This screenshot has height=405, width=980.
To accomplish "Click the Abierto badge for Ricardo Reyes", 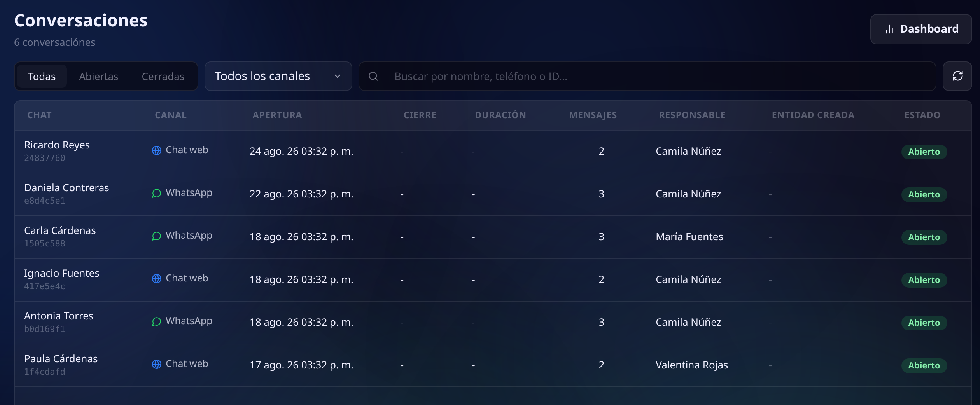I will pos(924,152).
